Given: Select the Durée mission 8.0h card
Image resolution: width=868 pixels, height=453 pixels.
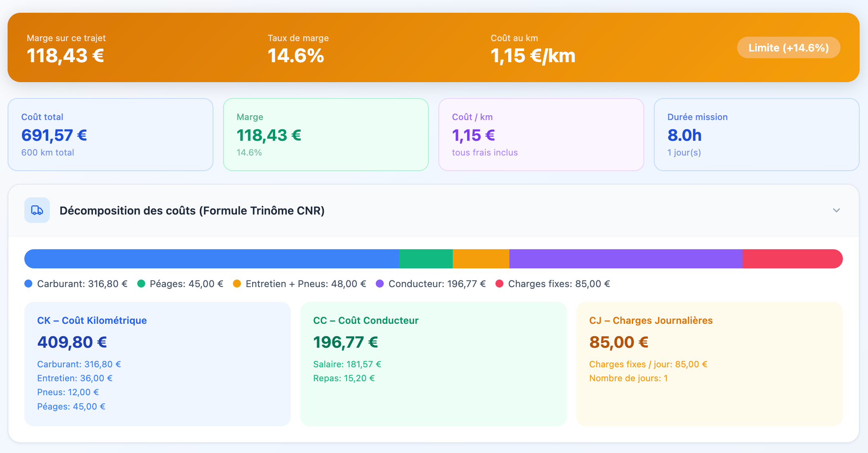Looking at the screenshot, I should click(x=756, y=135).
